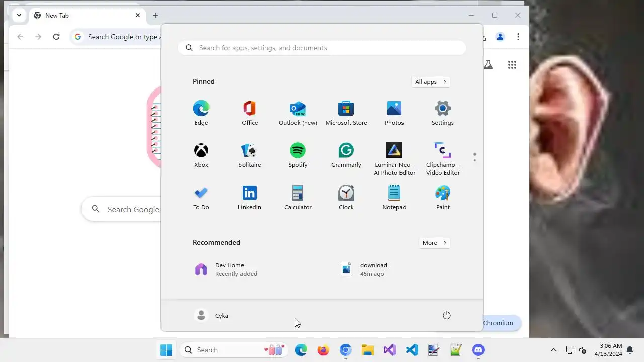Click Chromium forward navigation arrow
This screenshot has width=644, height=362.
(38, 37)
